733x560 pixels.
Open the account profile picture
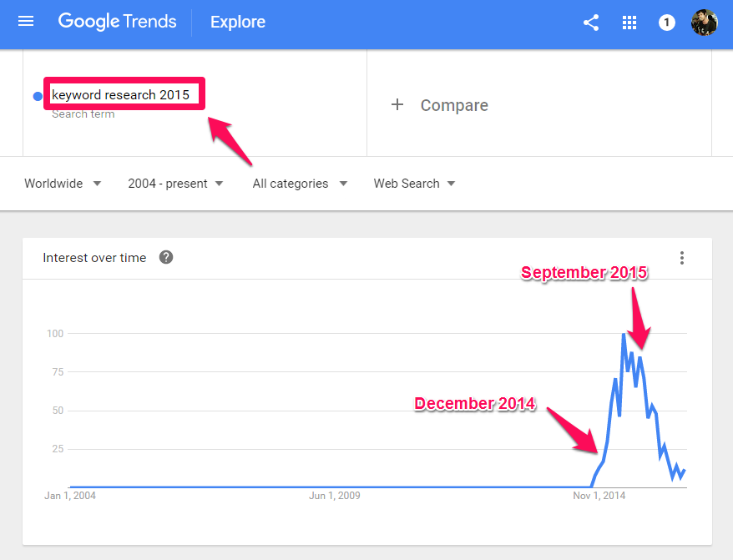pyautogui.click(x=705, y=23)
